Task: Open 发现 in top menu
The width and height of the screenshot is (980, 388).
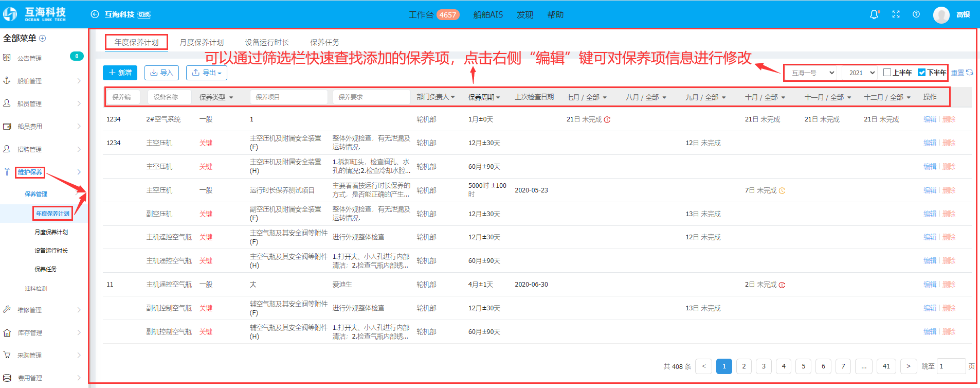Action: coord(524,14)
